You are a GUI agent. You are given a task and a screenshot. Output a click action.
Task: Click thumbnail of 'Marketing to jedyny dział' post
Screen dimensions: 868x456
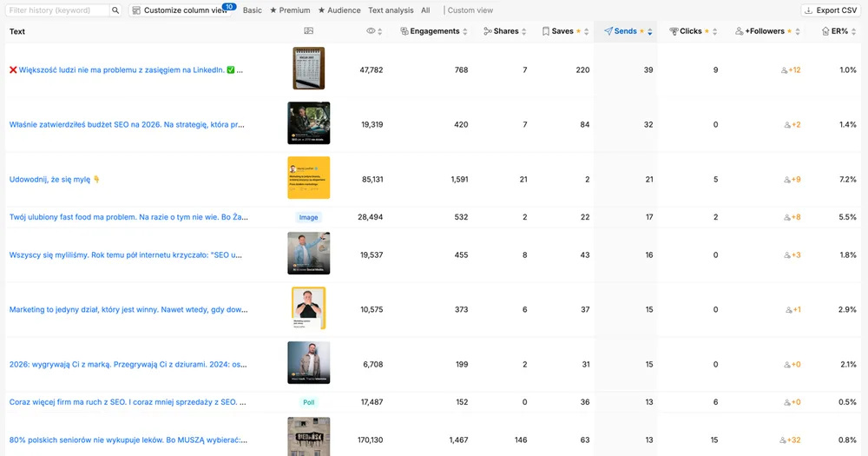tap(309, 308)
